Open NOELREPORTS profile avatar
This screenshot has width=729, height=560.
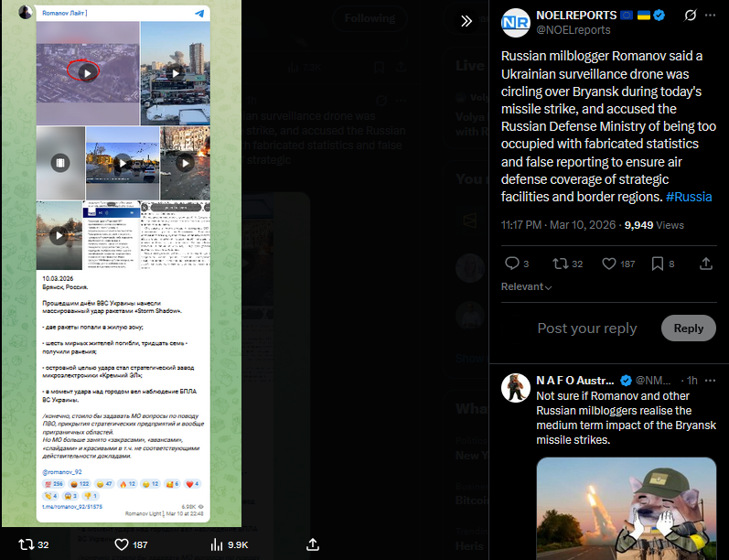point(516,22)
